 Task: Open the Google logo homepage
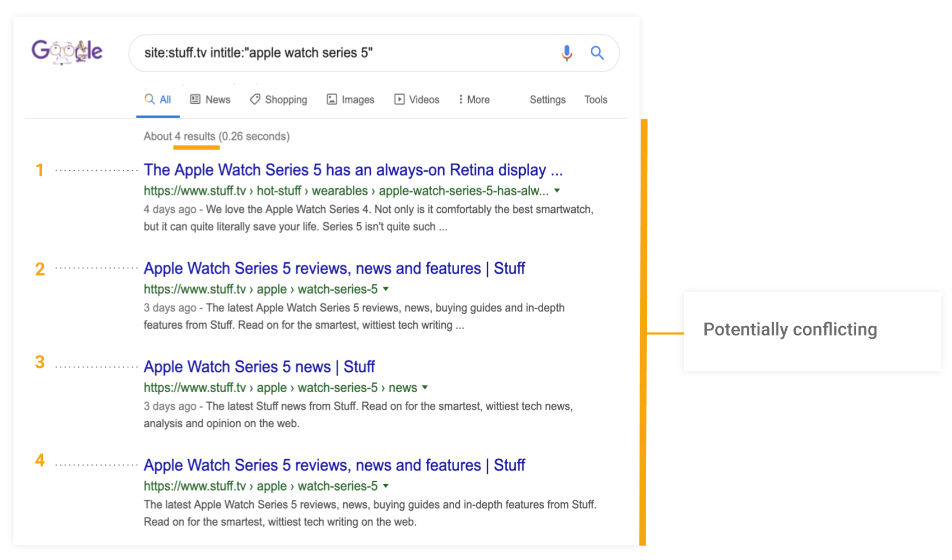[67, 52]
